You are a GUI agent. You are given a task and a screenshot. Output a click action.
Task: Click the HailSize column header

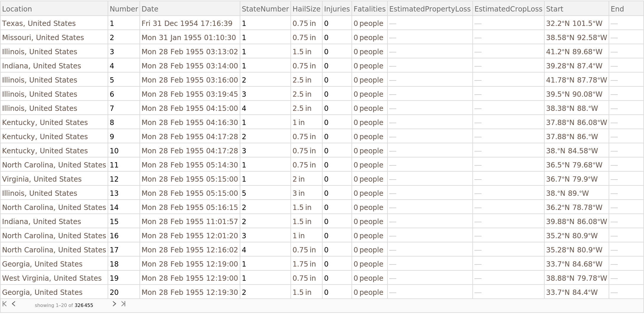306,9
